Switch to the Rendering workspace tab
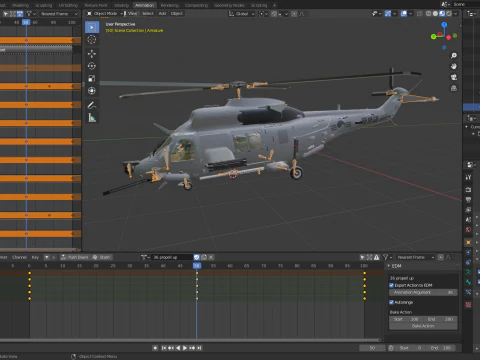This screenshot has height=360, width=480. tap(170, 5)
